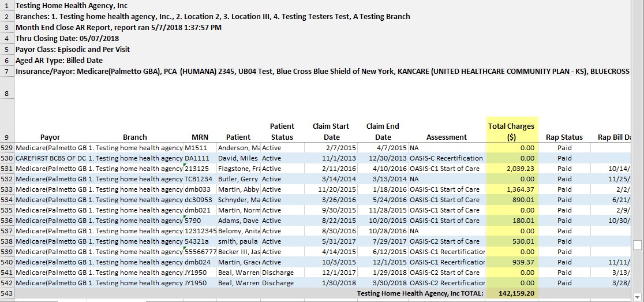The image size is (644, 302).
Task: Click patient cell Flagstone in row 531
Action: pyautogui.click(x=239, y=169)
